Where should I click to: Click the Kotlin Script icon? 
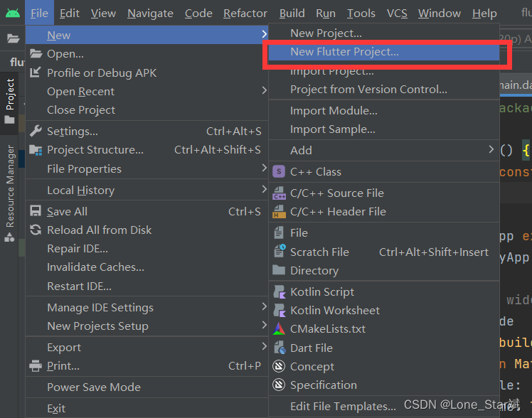click(x=280, y=291)
